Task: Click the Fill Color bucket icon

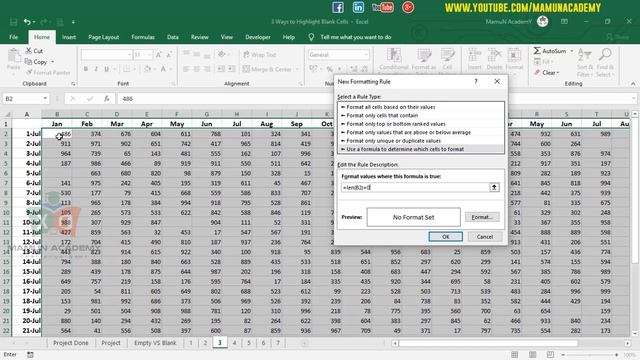Action: (147, 69)
